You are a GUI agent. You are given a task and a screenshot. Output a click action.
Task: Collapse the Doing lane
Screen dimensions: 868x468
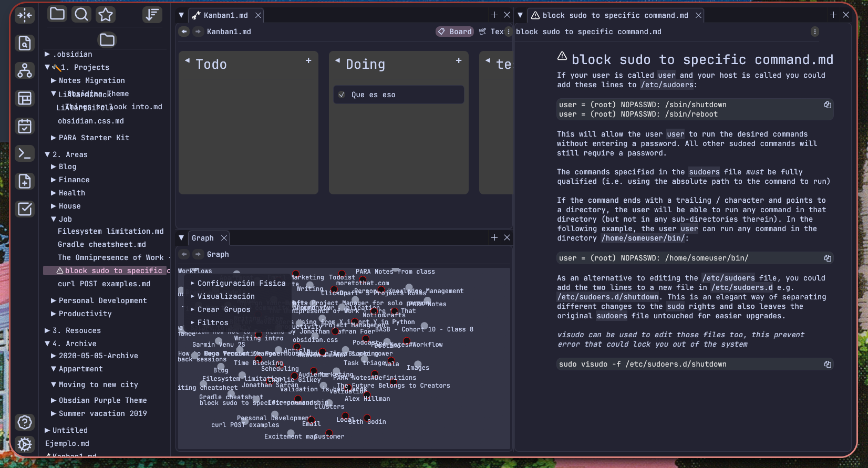click(x=337, y=61)
